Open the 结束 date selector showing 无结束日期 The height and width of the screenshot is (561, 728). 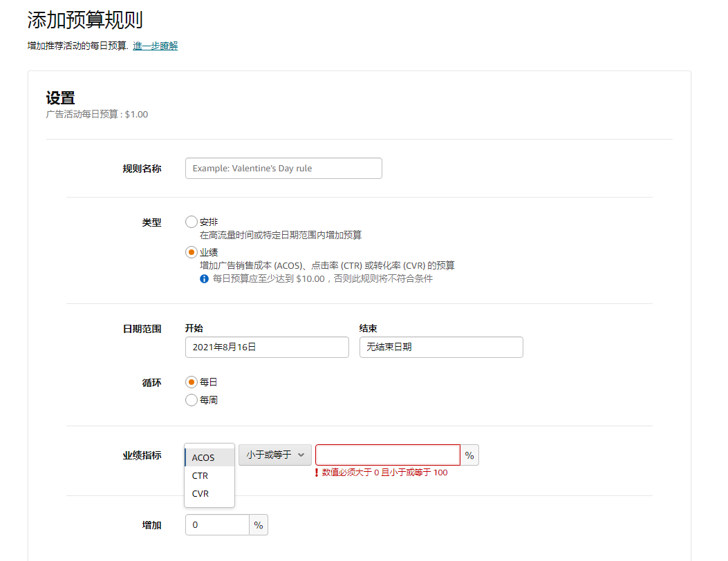[x=440, y=347]
